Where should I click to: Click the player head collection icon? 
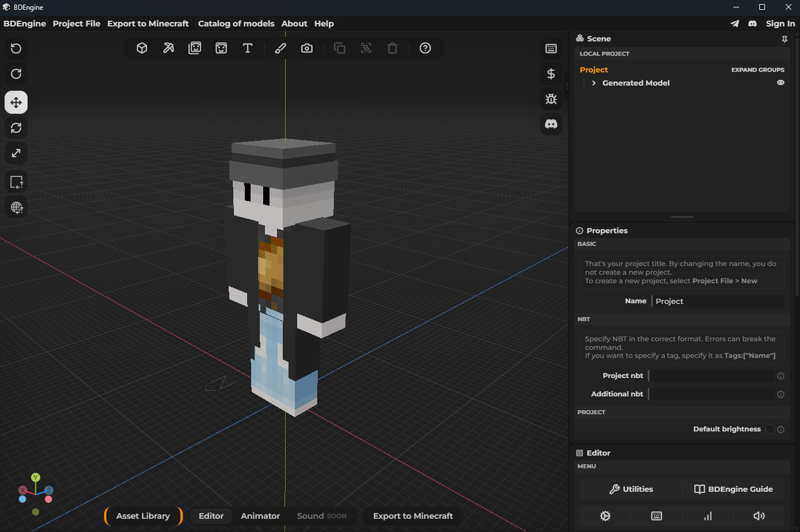click(195, 48)
